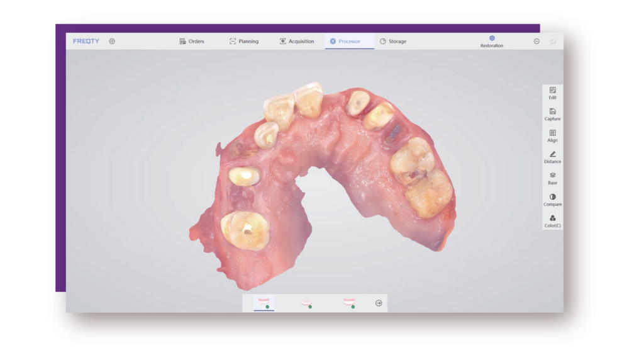Screen dimensions: 644x360
Task: Minimize the application window
Action: pyautogui.click(x=536, y=41)
